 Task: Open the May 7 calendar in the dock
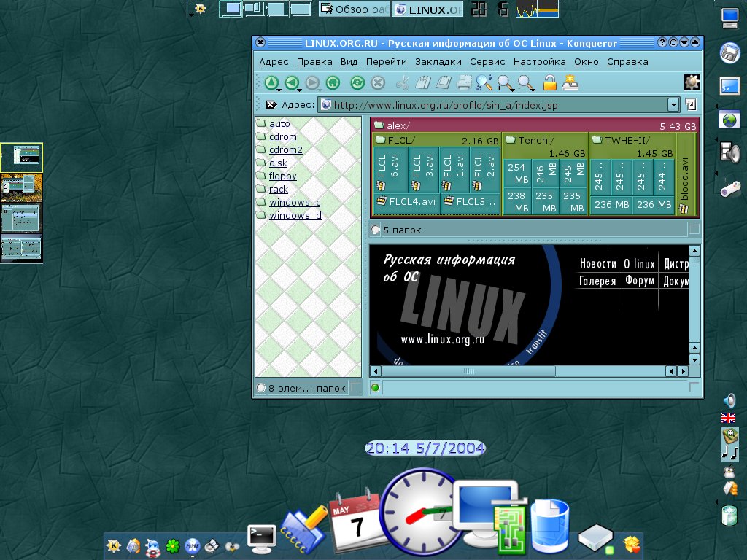point(355,521)
